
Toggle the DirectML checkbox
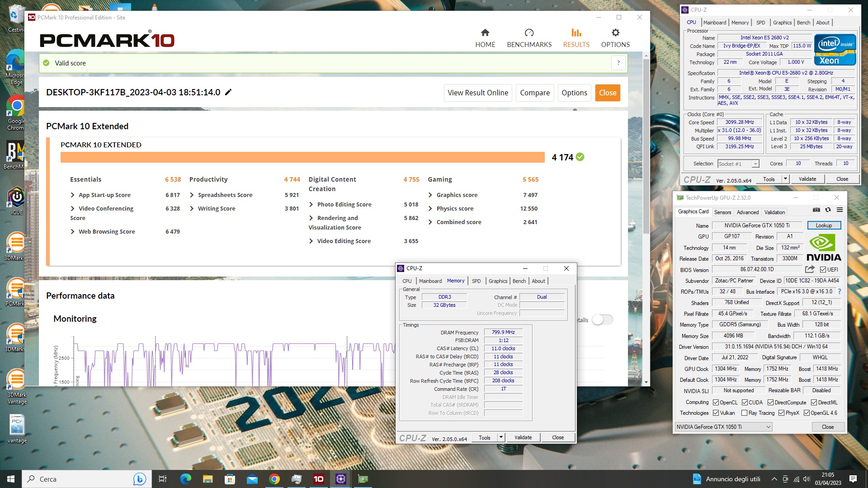click(x=814, y=403)
